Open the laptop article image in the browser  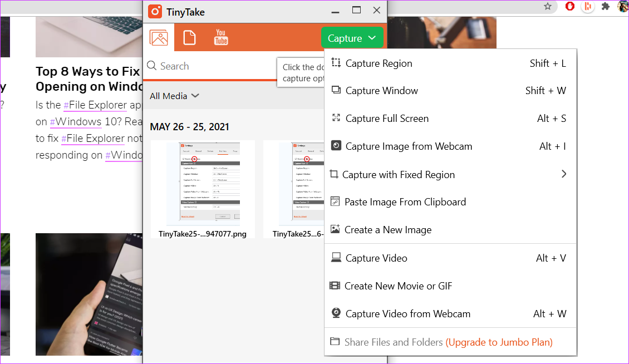(89, 37)
